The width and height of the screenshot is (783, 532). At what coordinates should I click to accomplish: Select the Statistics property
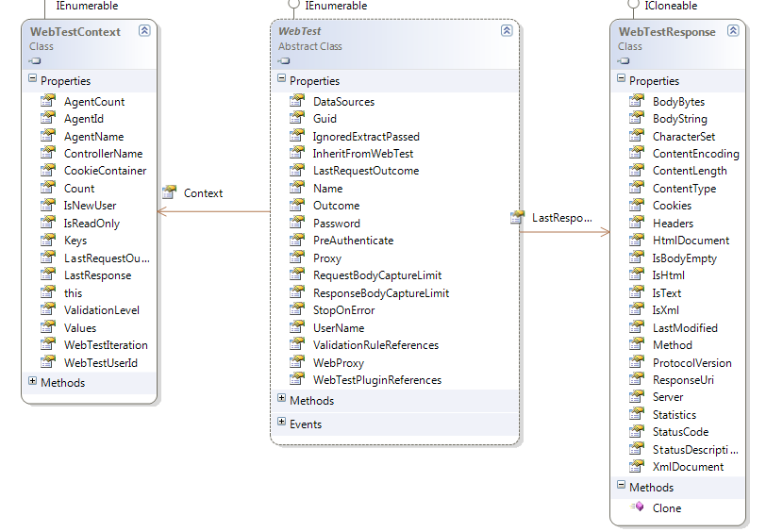tap(675, 415)
